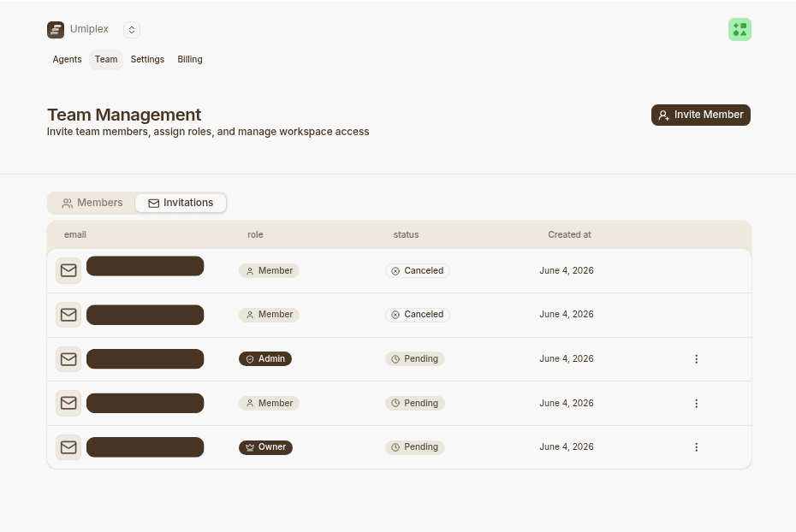Click the Invite Member button
This screenshot has height=532, width=796.
point(700,115)
